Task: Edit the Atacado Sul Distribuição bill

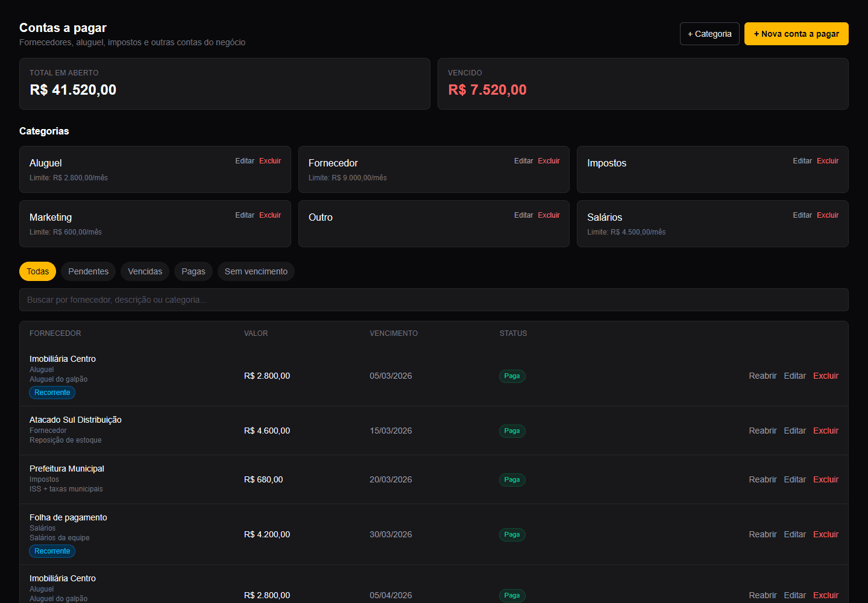Action: (x=795, y=431)
